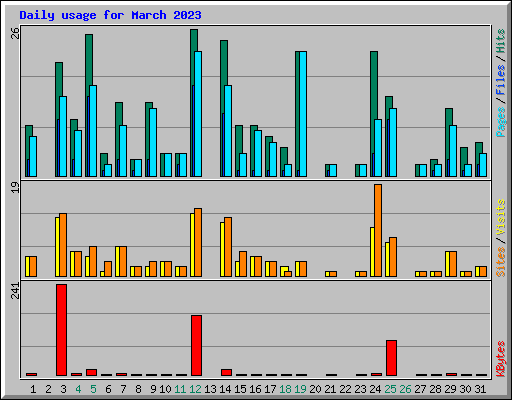Screen dimensions: 512x400
Task: Click the red KBytes bar for day 12
Action: pyautogui.click(x=196, y=345)
